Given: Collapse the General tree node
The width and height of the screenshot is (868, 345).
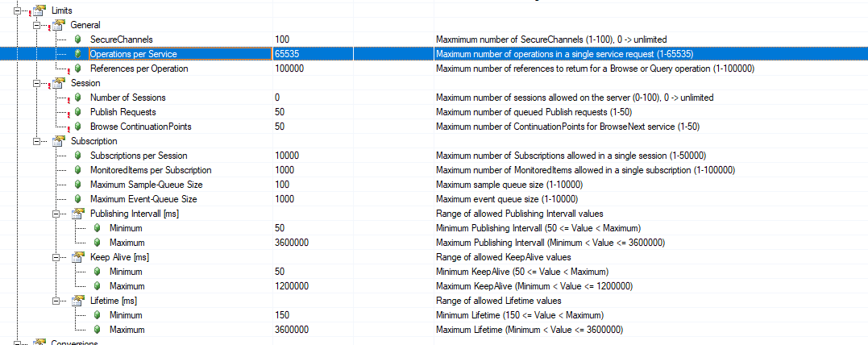Looking at the screenshot, I should click(x=36, y=25).
